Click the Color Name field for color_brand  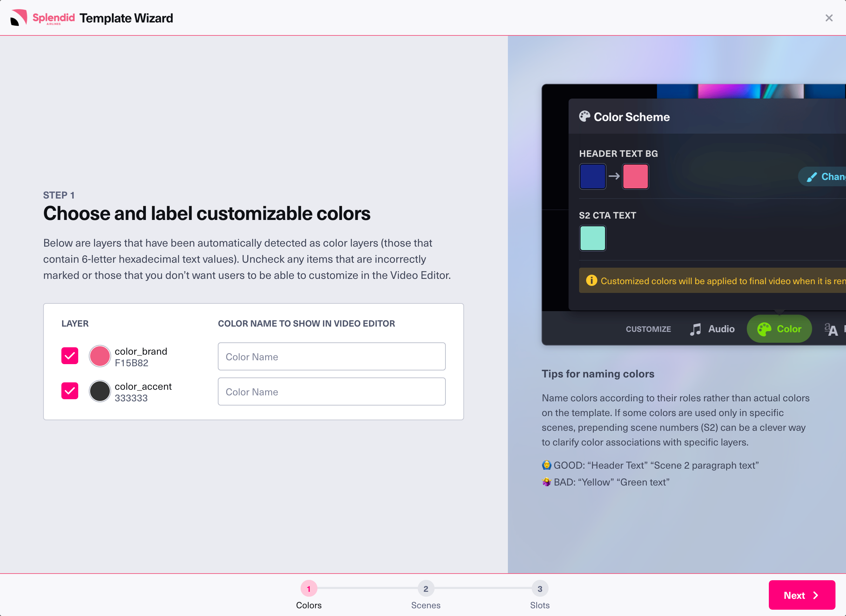(331, 356)
